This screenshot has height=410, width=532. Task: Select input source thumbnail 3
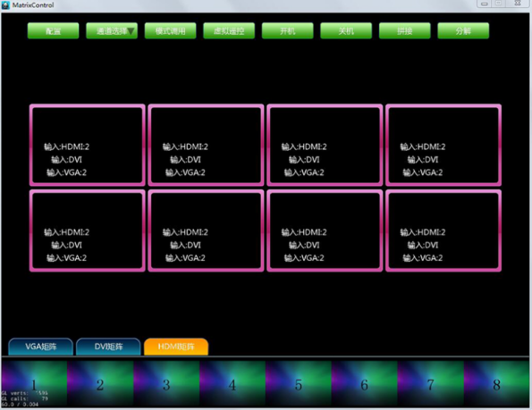pos(166,384)
